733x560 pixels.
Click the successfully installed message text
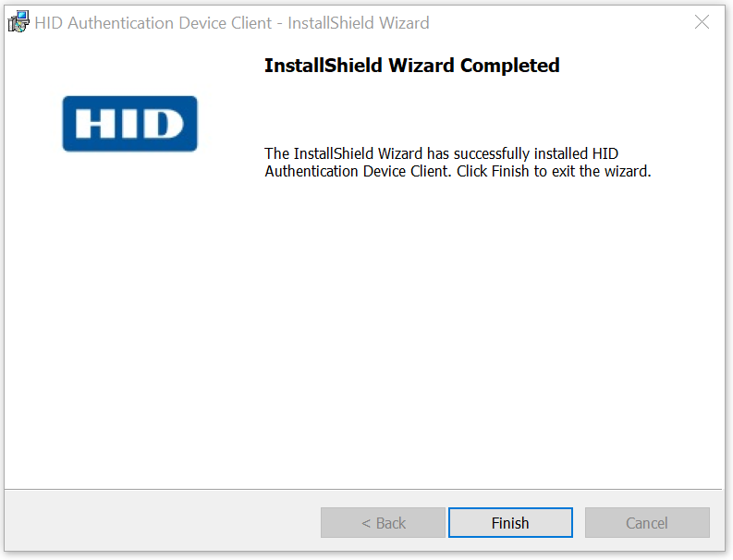coord(458,163)
